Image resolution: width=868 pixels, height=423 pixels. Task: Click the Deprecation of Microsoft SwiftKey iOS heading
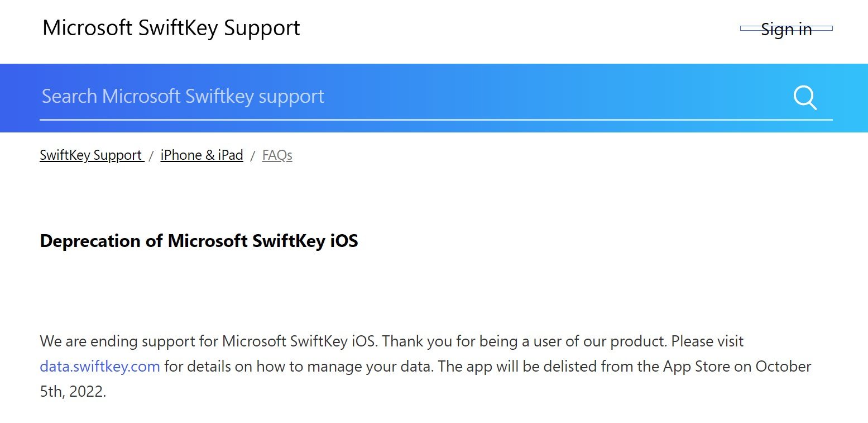click(x=199, y=241)
